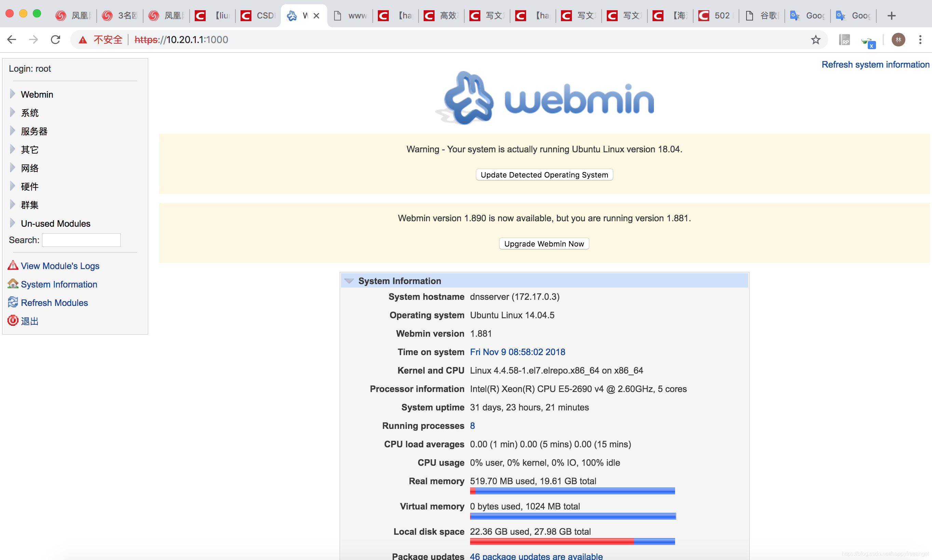Open View Module's Logs link
Screen dimensions: 932x560
pyautogui.click(x=60, y=266)
